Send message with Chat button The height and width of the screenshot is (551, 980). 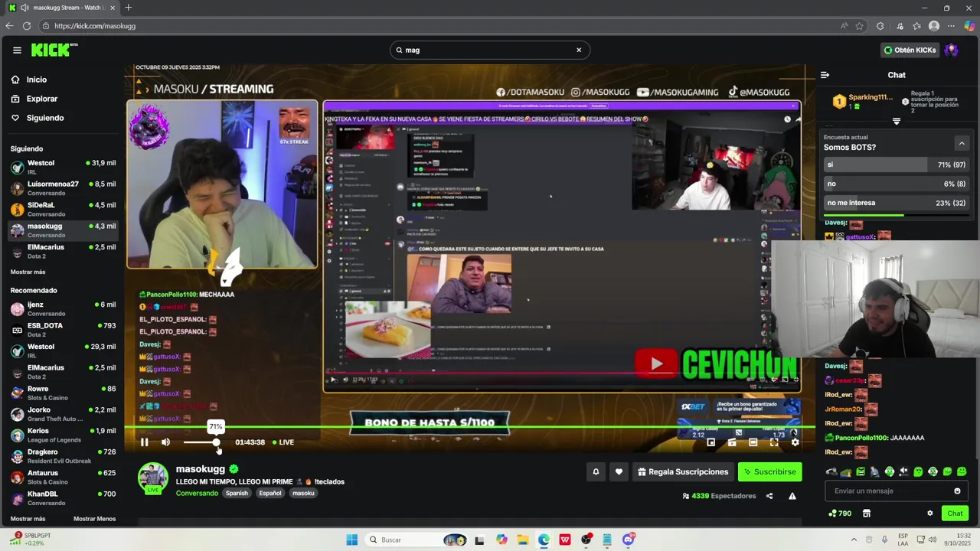click(955, 514)
